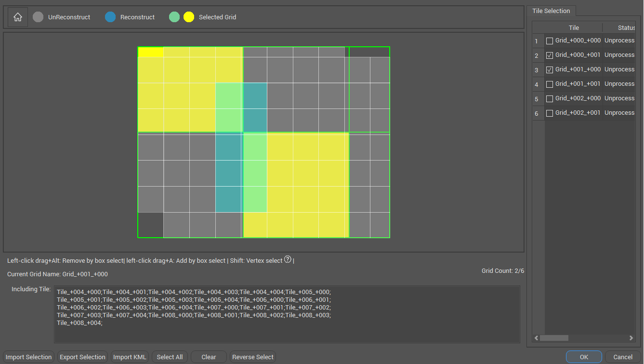The width and height of the screenshot is (644, 364).
Task: Click the Select All button
Action: tap(170, 357)
